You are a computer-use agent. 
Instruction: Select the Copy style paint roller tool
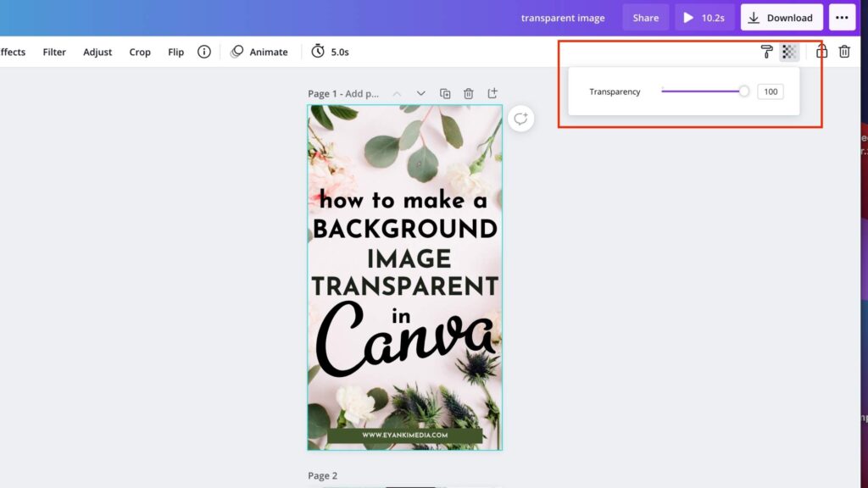[x=767, y=52]
